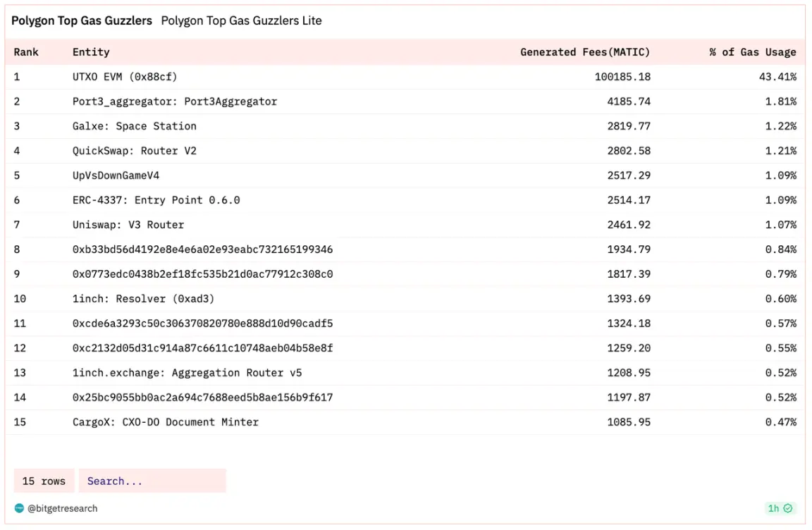Select Galxe: Space Station entity
Image resolution: width=812 pixels, height=530 pixels.
135,125
